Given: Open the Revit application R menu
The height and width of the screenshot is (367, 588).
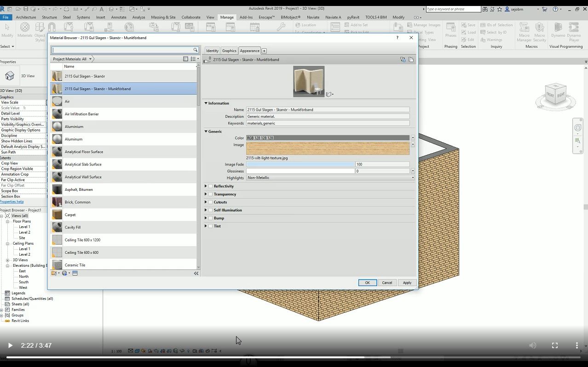Looking at the screenshot, I should pos(3,9).
